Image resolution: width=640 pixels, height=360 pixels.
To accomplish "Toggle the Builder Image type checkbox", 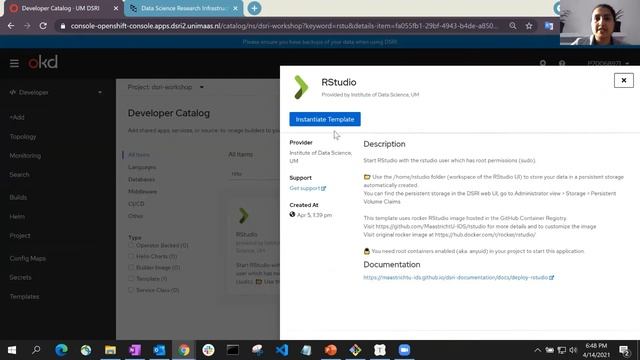I will (x=131, y=268).
